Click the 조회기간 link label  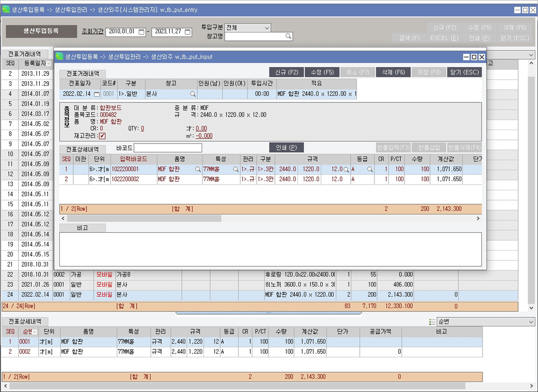[x=93, y=31]
